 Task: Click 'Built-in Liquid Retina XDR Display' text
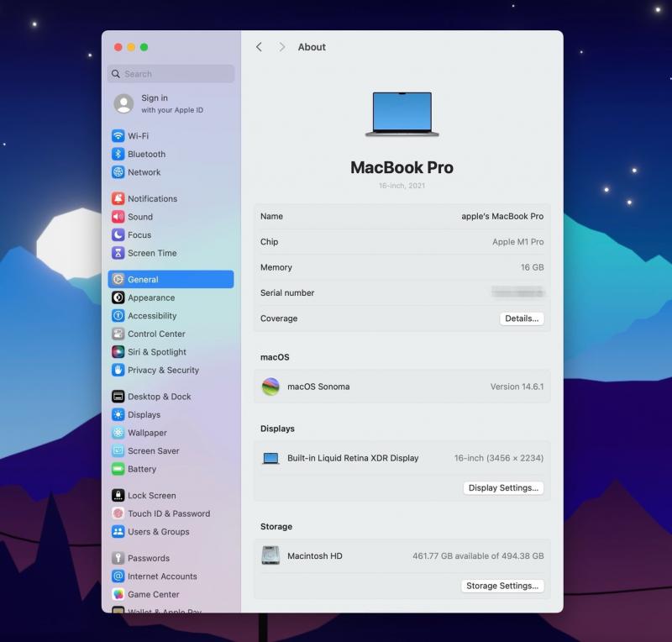[x=353, y=458]
